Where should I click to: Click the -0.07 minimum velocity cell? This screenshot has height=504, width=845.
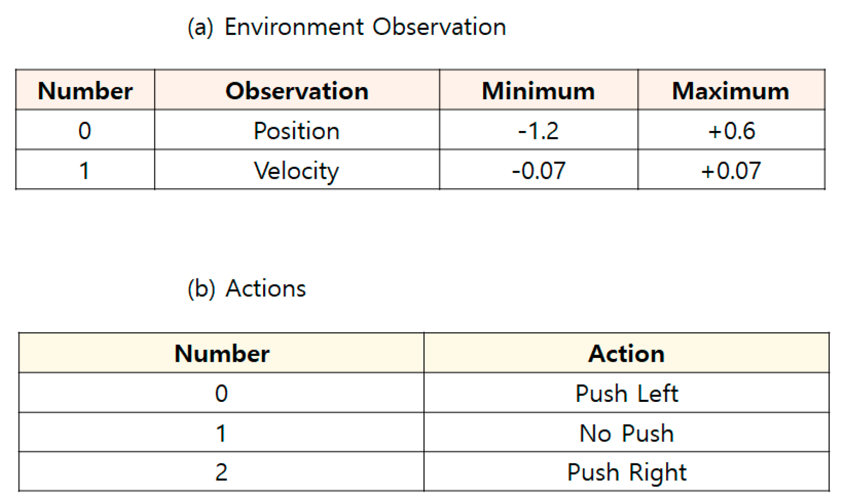(538, 170)
